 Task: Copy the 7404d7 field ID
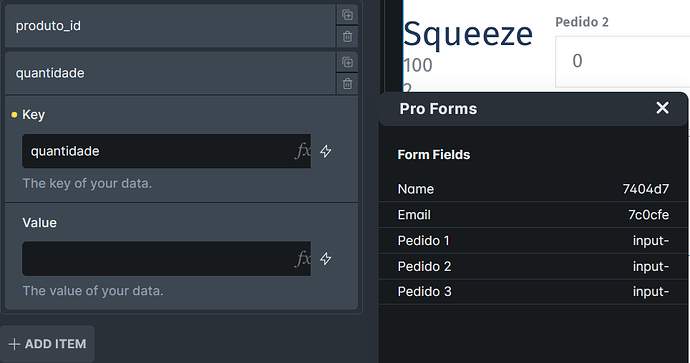646,189
